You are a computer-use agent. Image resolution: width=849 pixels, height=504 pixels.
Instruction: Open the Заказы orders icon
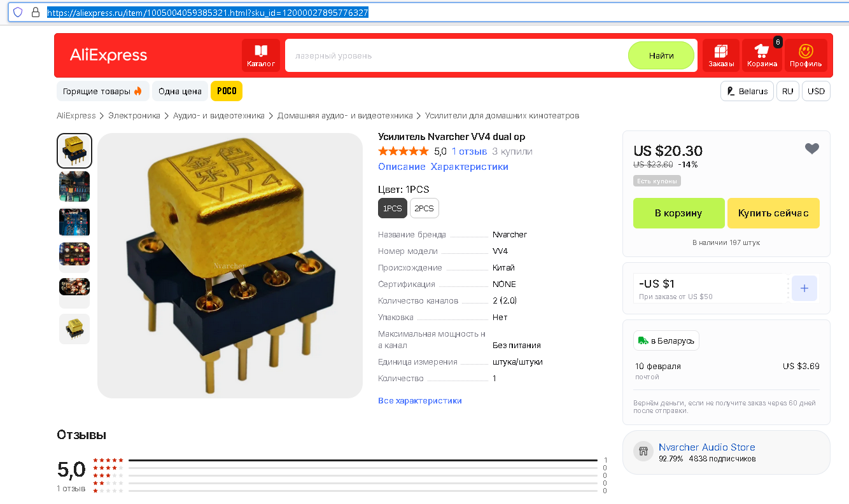click(x=721, y=55)
